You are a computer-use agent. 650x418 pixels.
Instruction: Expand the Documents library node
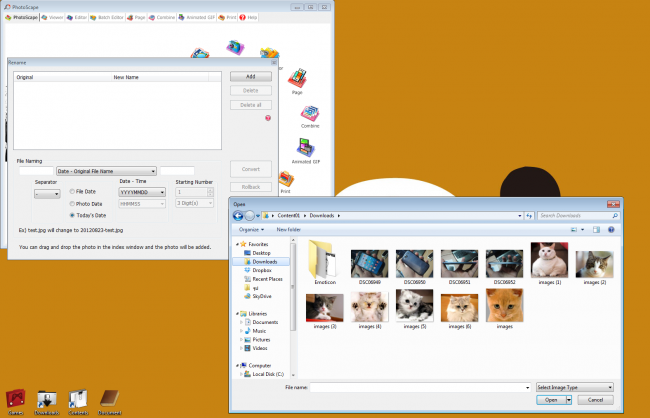[241, 322]
